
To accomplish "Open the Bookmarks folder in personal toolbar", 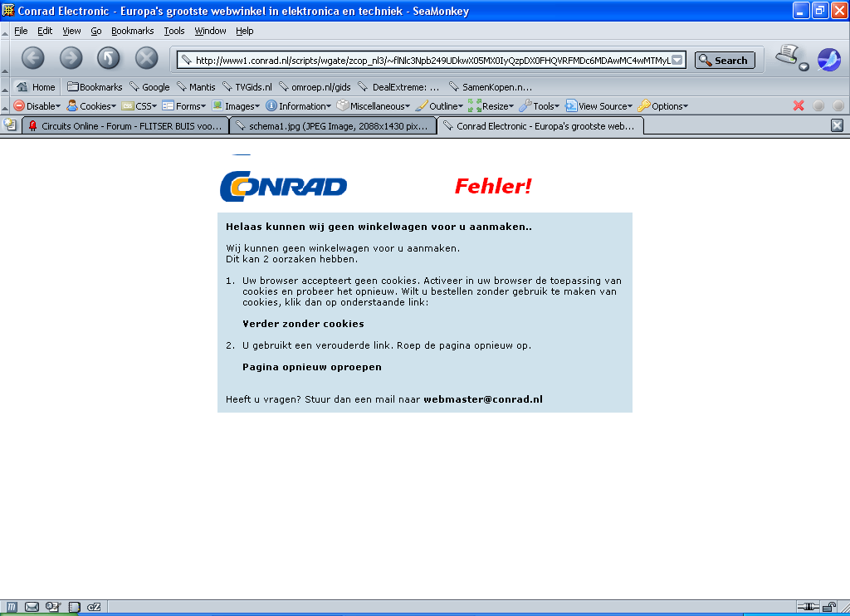I will point(95,87).
